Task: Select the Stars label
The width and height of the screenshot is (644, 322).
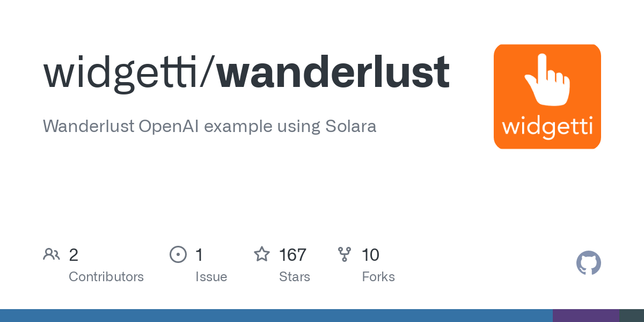Action: point(294,277)
